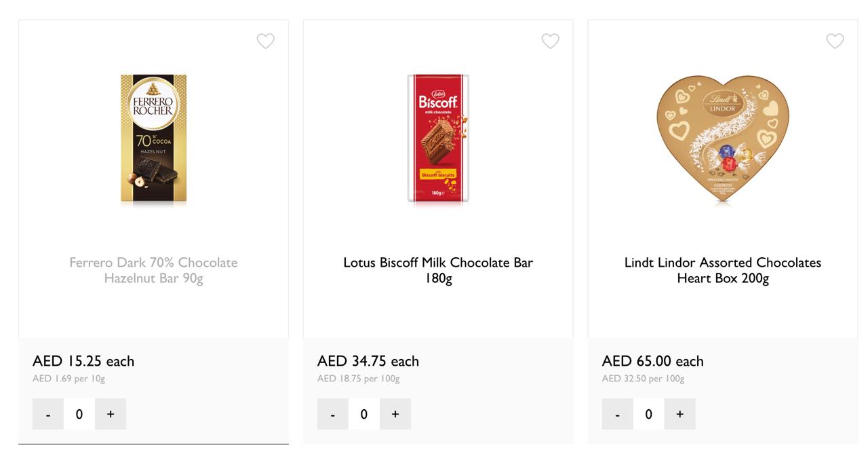Reduce Lindt Lindor Heart Box quantity
Viewport: 868px width, 456px height.
[617, 414]
